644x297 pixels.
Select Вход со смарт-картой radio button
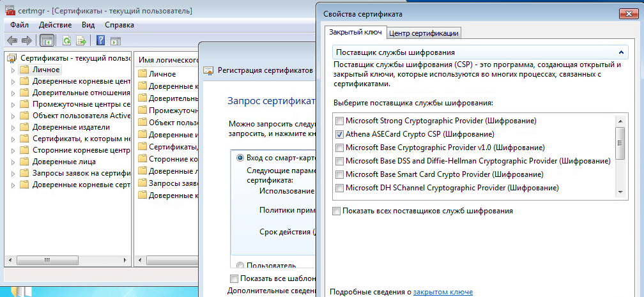[x=240, y=158]
